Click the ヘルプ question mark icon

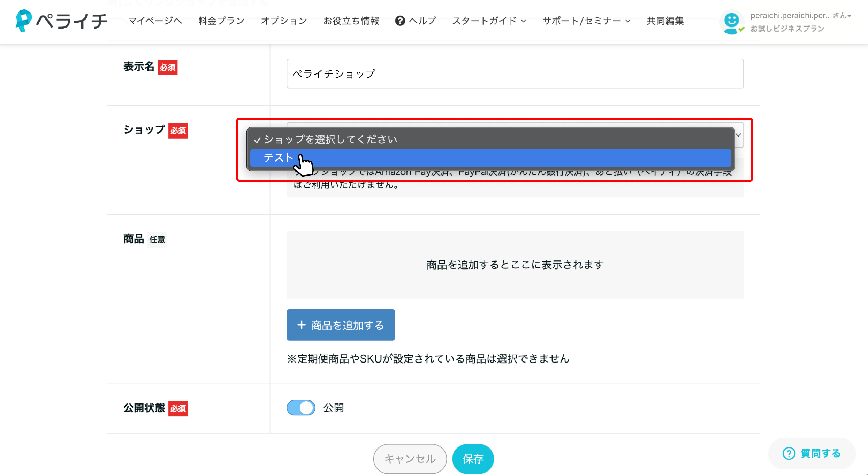coord(400,21)
